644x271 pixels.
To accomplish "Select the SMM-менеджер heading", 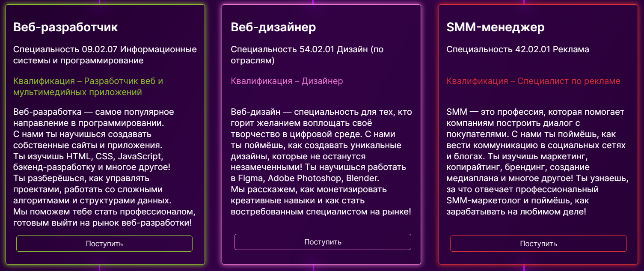I will click(x=496, y=27).
